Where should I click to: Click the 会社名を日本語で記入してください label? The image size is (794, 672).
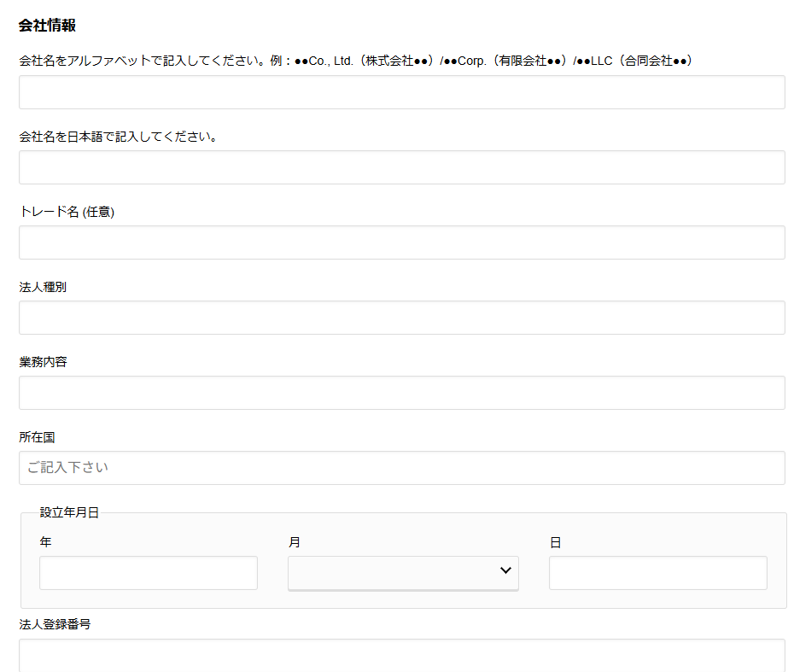point(118,137)
